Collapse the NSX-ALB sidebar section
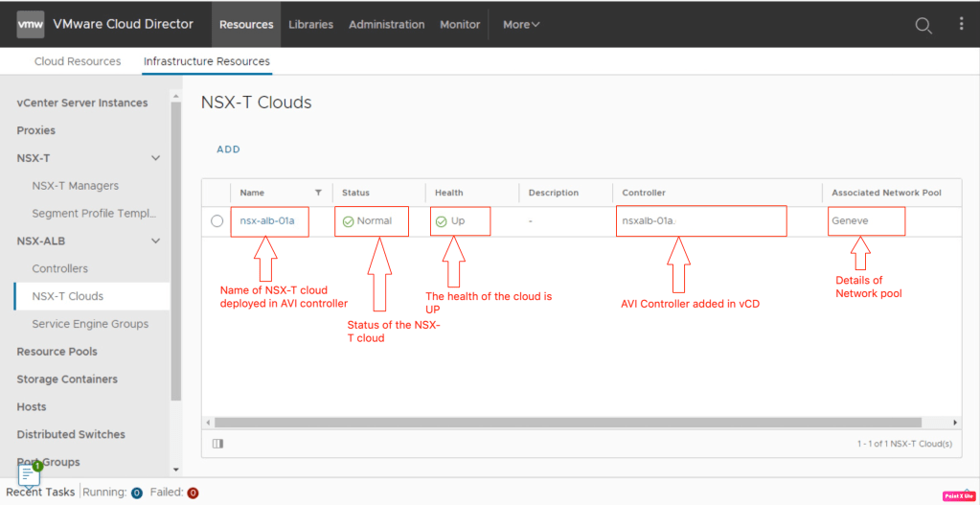Viewport: 980px width, 505px height. point(156,241)
